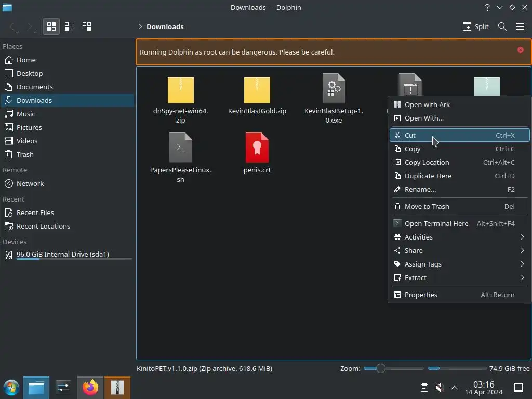
Task: Adjust the Zoom slider handle
Action: pyautogui.click(x=381, y=368)
